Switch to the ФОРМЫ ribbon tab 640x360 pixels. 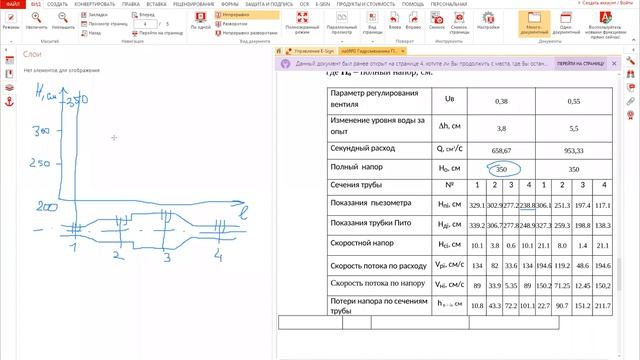(x=230, y=4)
